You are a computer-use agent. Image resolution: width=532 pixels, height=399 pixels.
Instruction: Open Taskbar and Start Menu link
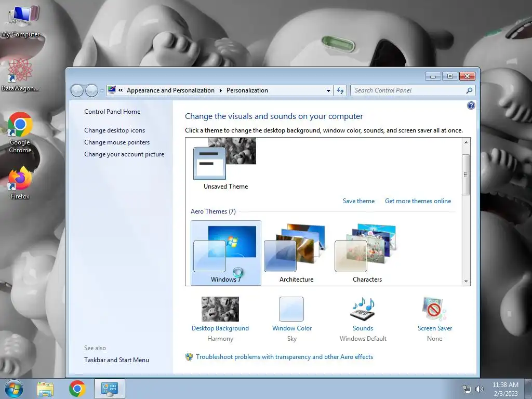[x=117, y=360]
